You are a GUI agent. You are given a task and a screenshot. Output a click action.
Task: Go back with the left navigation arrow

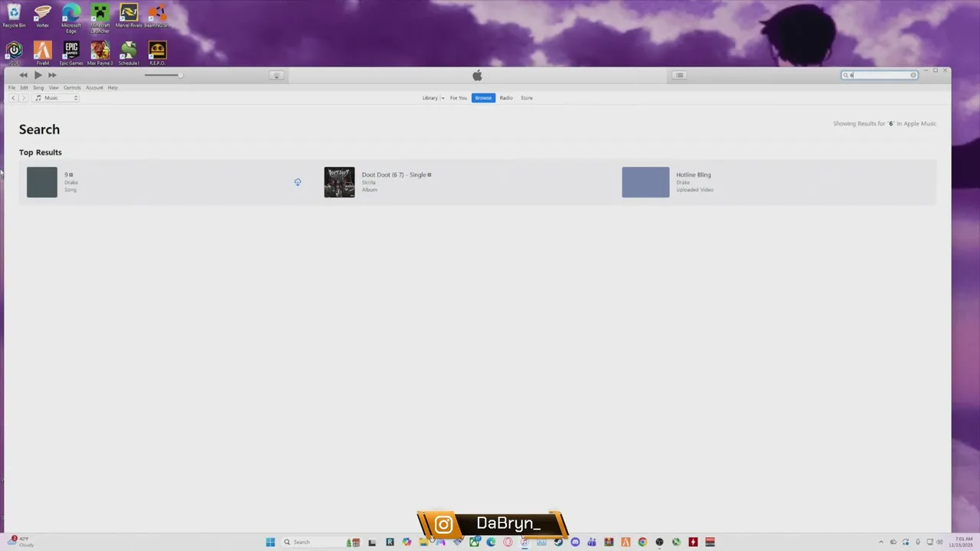pos(13,98)
